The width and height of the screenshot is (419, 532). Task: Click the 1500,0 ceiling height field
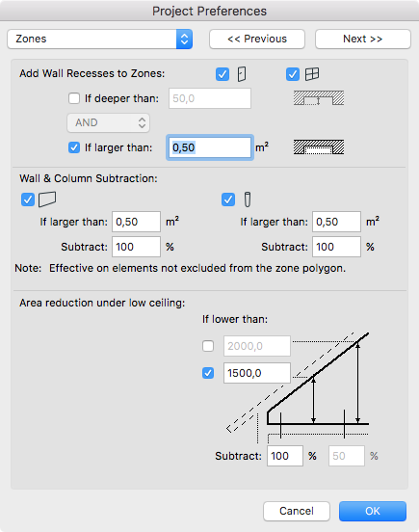tap(257, 373)
